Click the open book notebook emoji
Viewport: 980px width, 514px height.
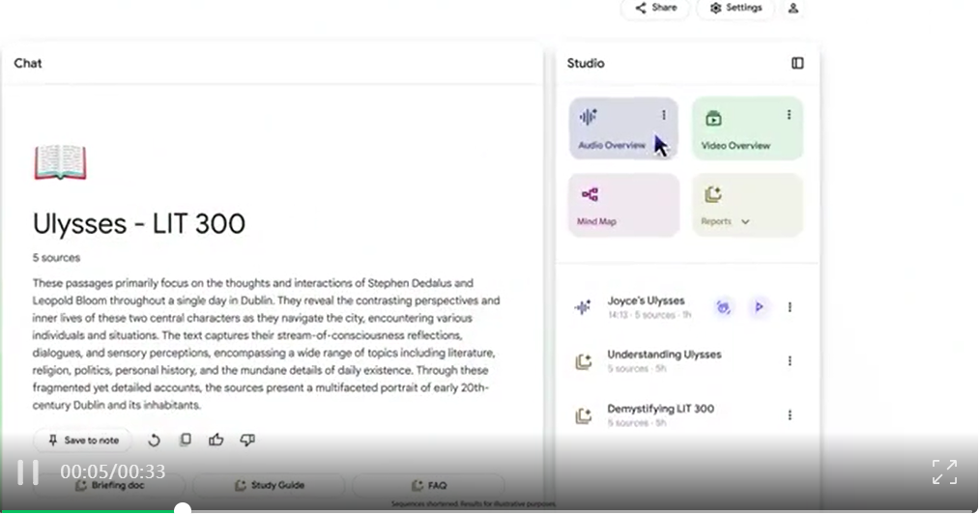[60, 162]
